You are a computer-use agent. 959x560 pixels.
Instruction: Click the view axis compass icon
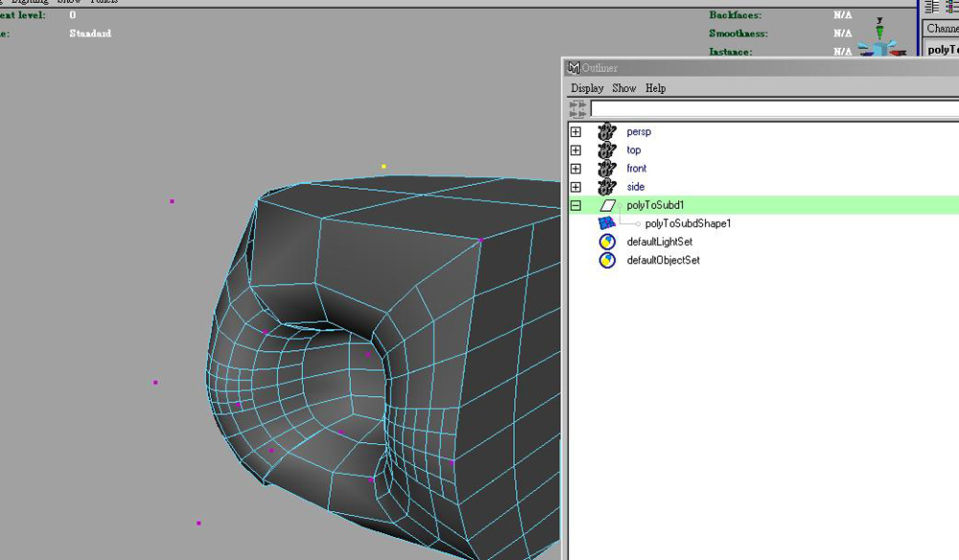(x=880, y=39)
